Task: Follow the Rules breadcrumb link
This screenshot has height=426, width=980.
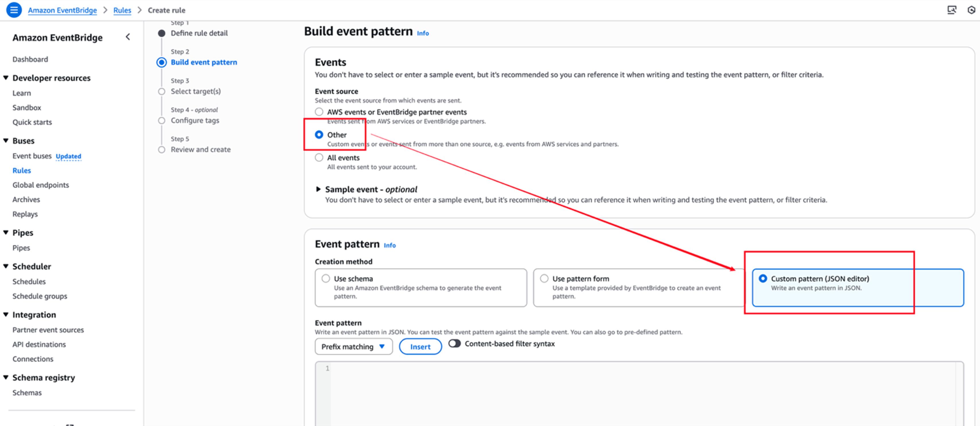Action: click(122, 10)
